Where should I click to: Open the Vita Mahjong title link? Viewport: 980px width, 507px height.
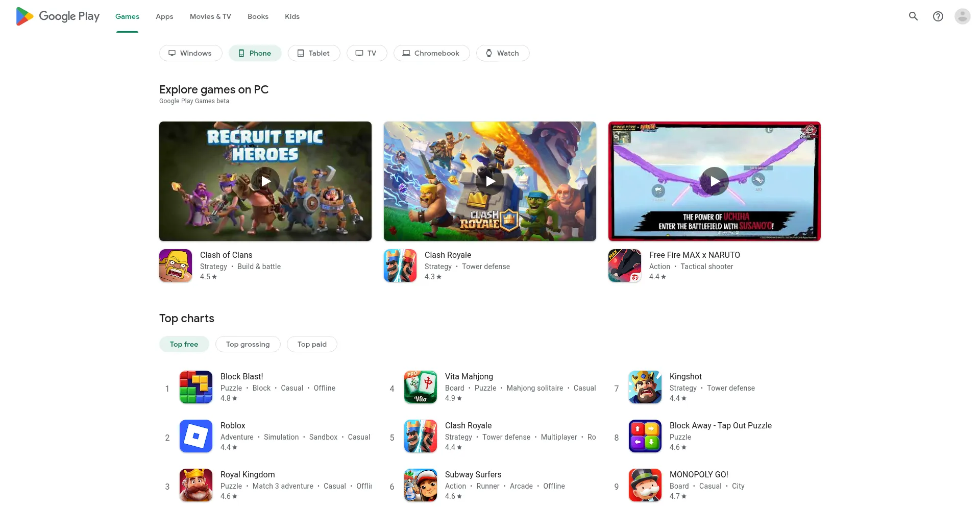click(469, 376)
